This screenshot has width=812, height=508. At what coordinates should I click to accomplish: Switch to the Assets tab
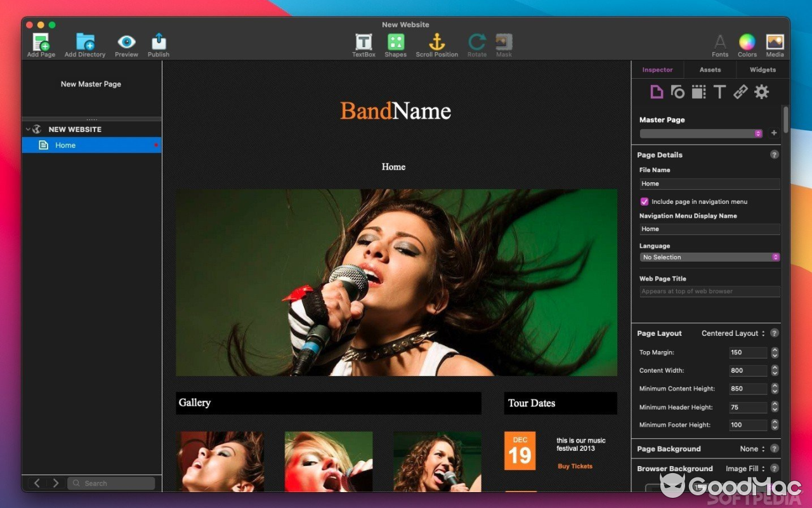tap(710, 70)
